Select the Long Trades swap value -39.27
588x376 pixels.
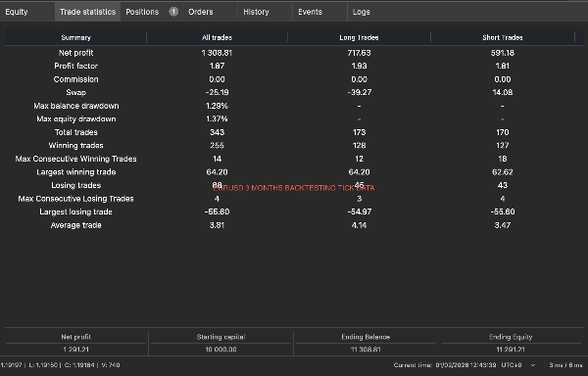tap(359, 92)
